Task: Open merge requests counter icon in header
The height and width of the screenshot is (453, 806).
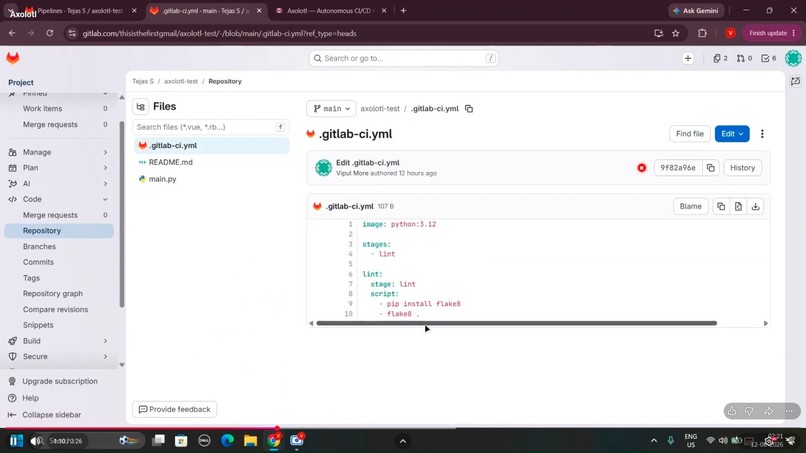Action: coord(744,58)
